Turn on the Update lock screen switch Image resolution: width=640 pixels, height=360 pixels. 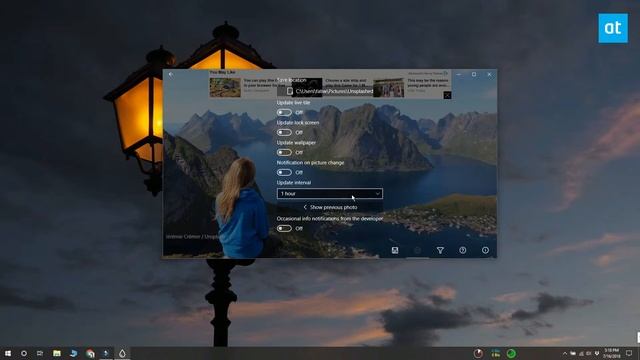point(284,132)
